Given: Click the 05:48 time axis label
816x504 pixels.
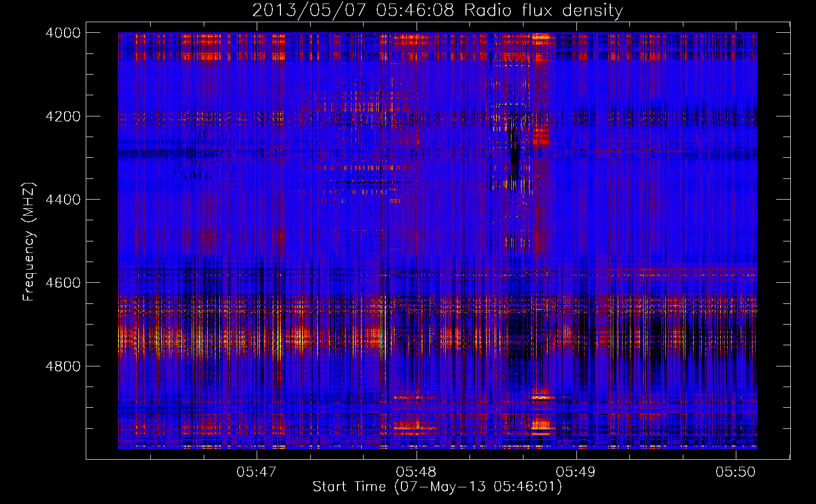Looking at the screenshot, I should 416,472.
